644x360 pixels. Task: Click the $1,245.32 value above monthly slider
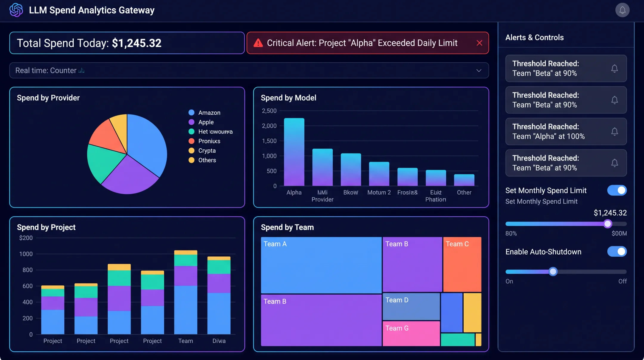coord(610,213)
